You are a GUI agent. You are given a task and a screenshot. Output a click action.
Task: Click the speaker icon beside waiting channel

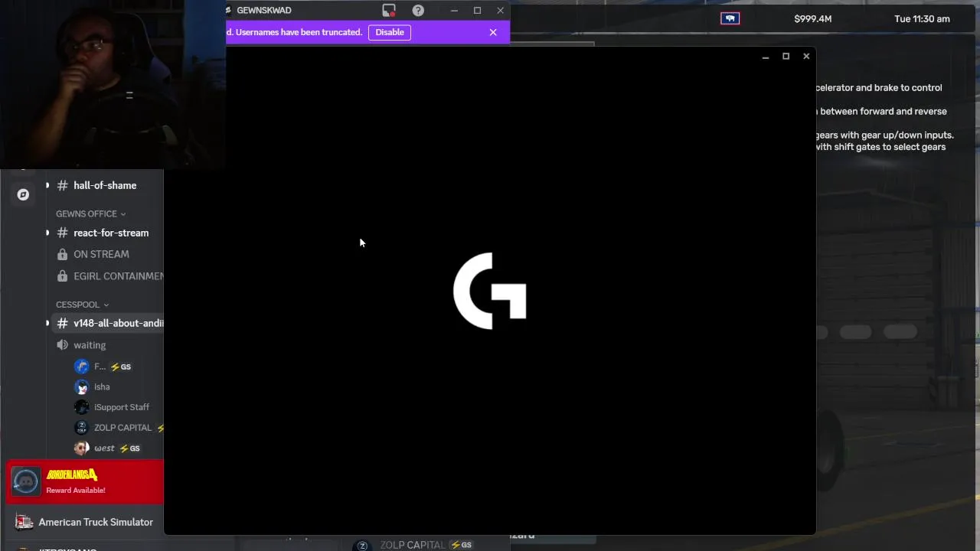[x=62, y=345]
